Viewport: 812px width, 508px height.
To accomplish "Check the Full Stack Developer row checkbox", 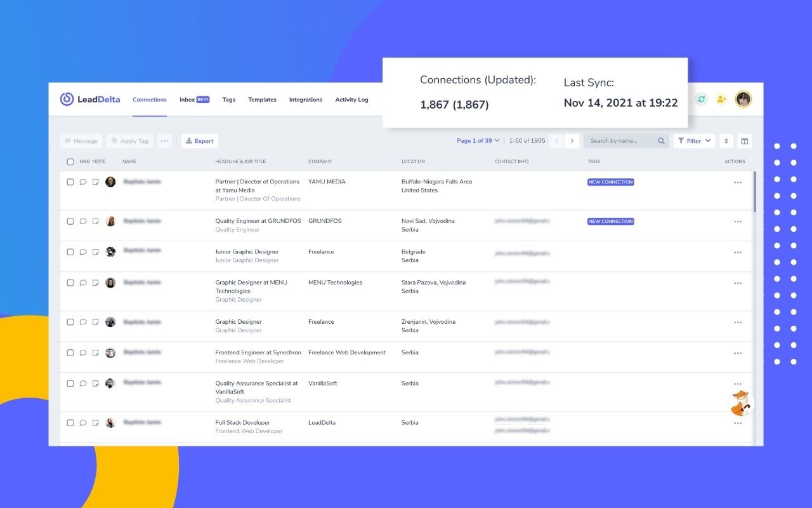I will coord(70,423).
